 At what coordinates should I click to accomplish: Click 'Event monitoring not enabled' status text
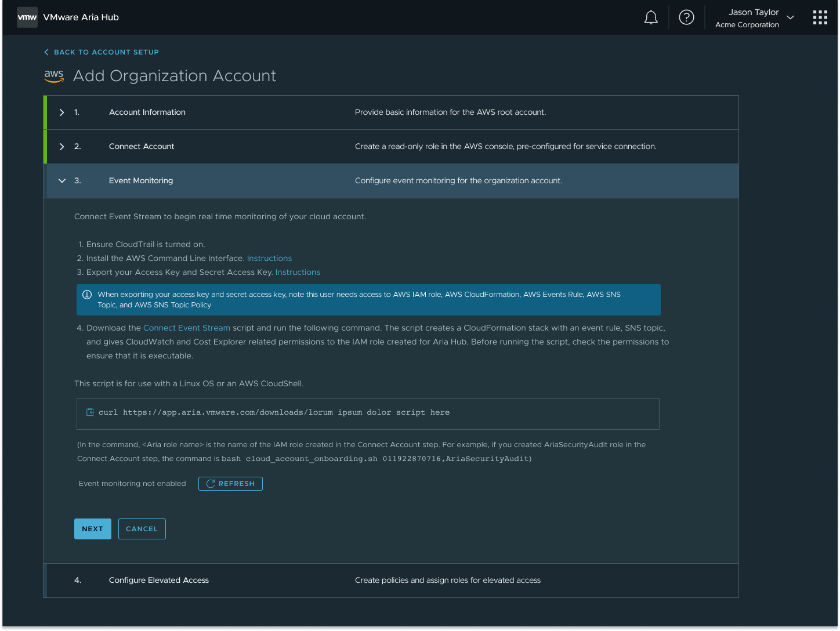tap(132, 484)
